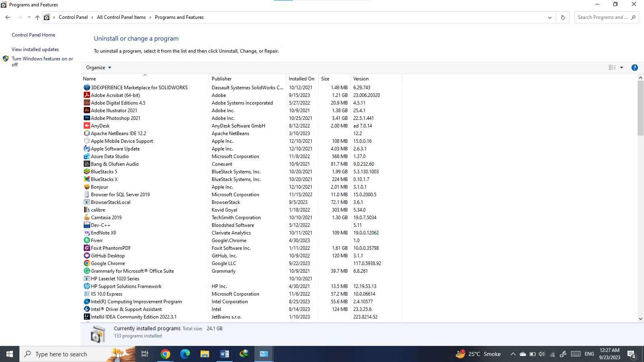Click the Foxit PhantomPDF icon
Screen dimensions: 644x362
point(87,248)
